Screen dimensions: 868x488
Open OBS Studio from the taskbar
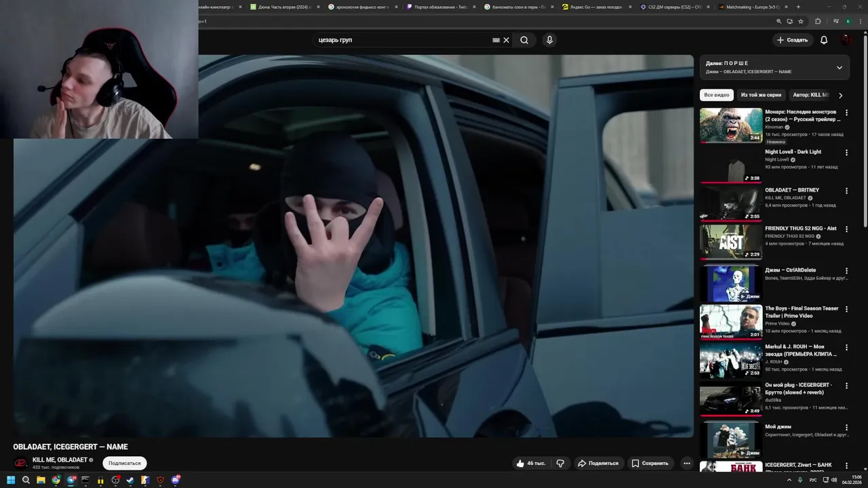[x=115, y=481]
